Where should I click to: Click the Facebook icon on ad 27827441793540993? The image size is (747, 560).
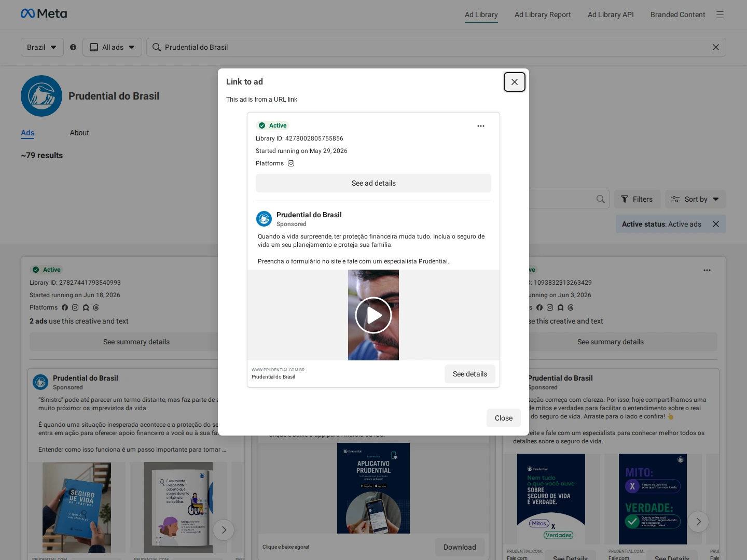(x=65, y=307)
